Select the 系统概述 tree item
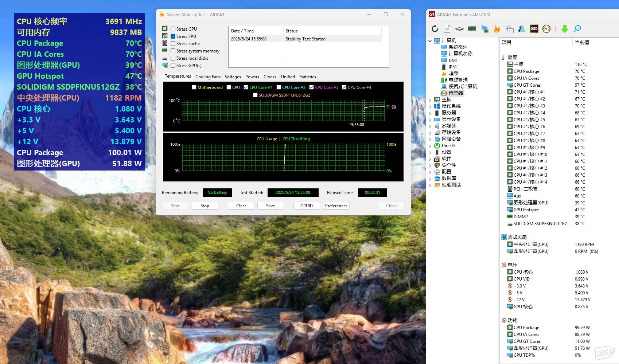This screenshot has width=619, height=364. tap(458, 47)
